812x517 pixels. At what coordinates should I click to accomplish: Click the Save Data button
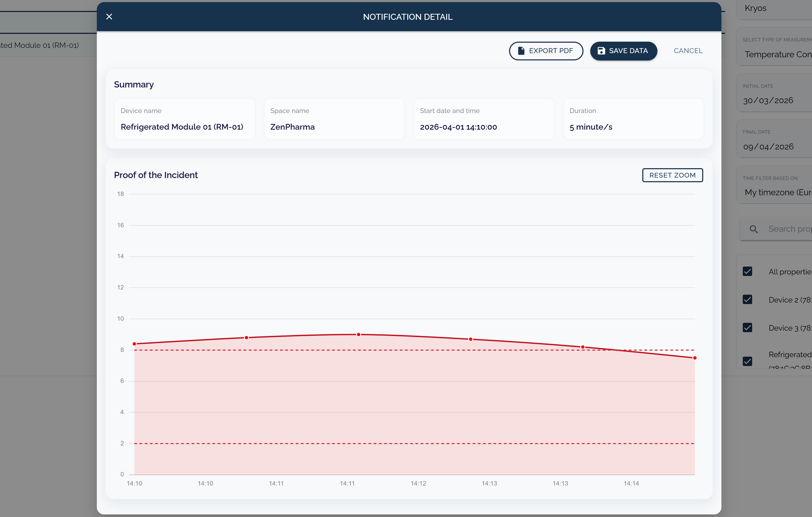coord(624,51)
